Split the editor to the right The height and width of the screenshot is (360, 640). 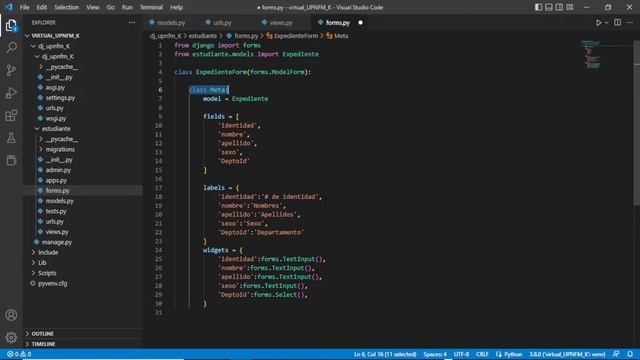click(x=618, y=23)
